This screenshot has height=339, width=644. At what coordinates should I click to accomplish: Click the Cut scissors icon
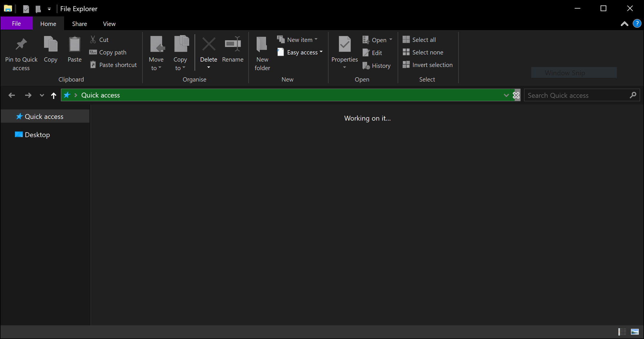click(x=93, y=40)
